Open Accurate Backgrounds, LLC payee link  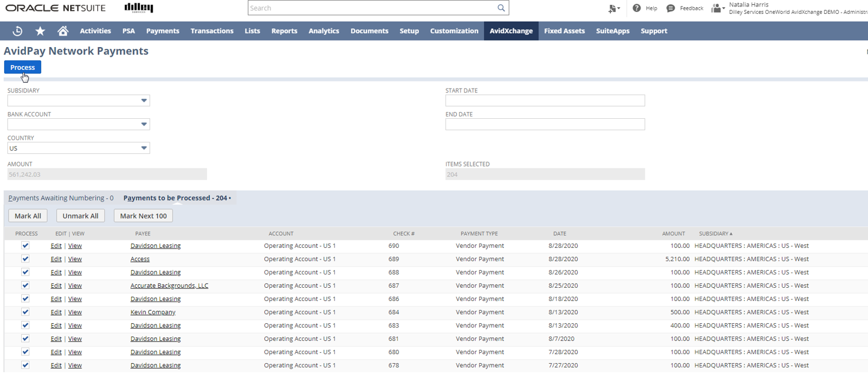169,285
